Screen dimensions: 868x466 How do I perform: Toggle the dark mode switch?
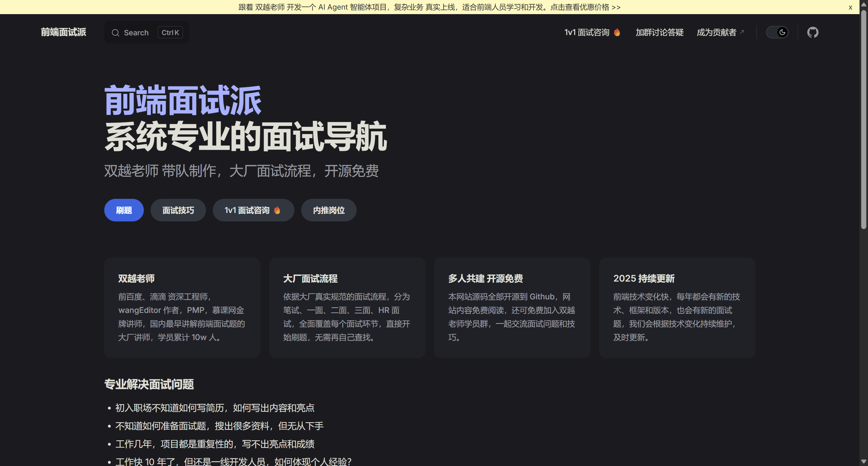pos(777,32)
